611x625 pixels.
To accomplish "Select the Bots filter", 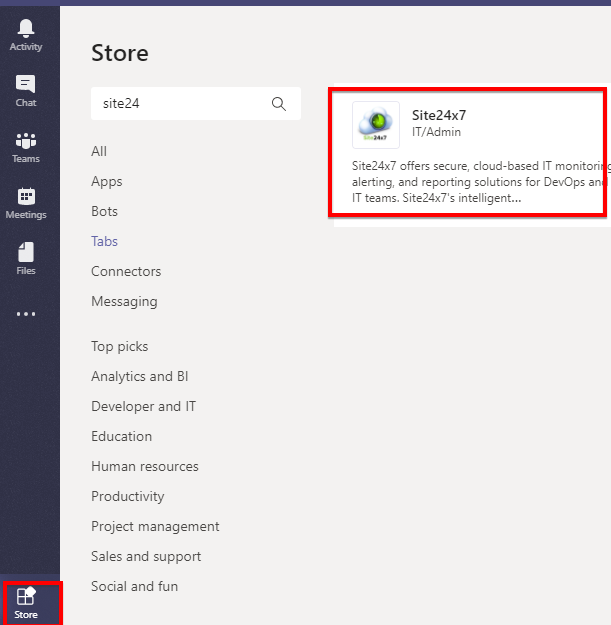I will point(104,211).
